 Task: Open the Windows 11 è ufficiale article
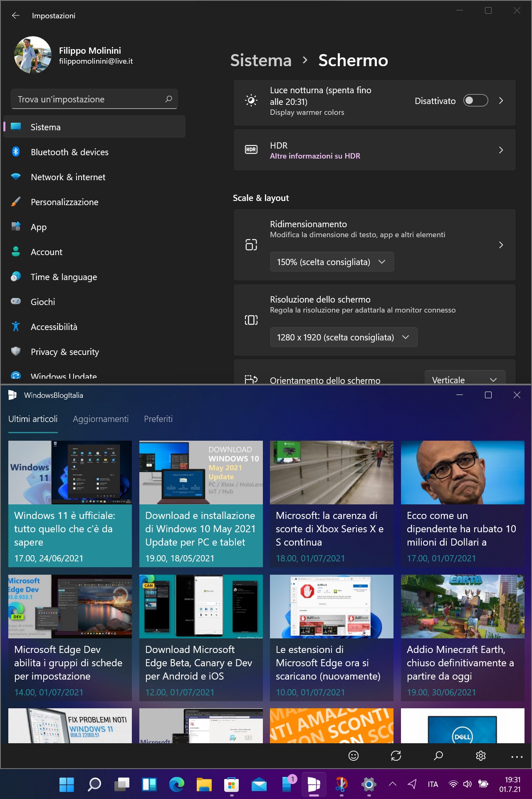(x=70, y=504)
